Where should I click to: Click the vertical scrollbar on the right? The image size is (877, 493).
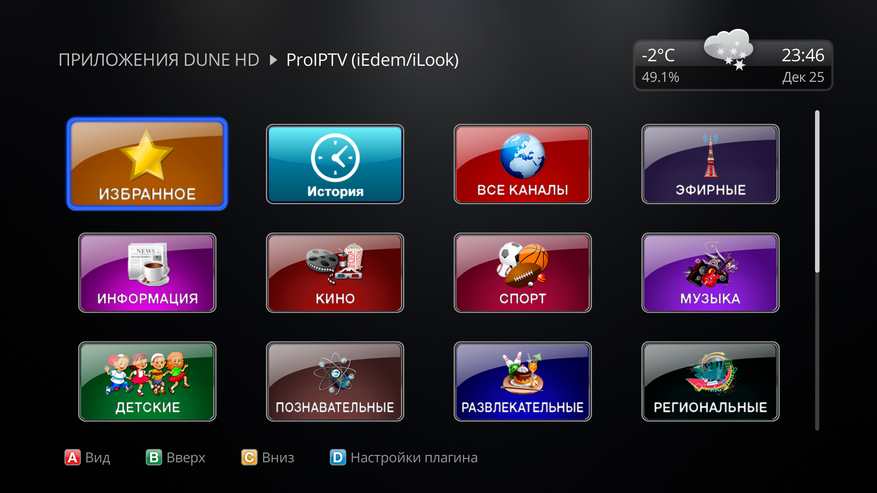817,270
